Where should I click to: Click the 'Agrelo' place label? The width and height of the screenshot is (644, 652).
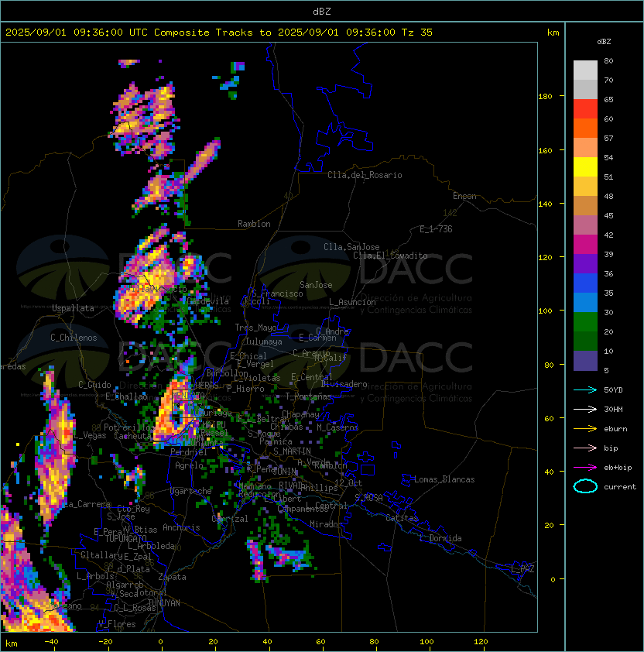pyautogui.click(x=189, y=465)
